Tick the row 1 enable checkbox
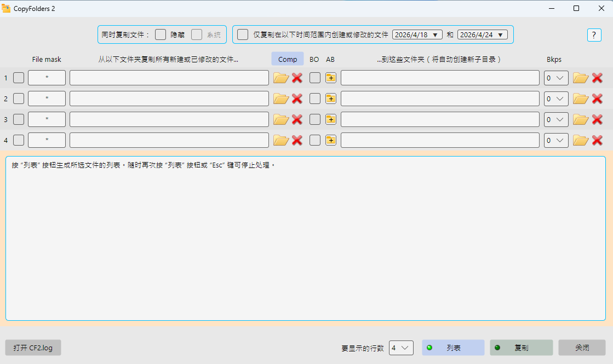This screenshot has width=613, height=364. tap(19, 78)
